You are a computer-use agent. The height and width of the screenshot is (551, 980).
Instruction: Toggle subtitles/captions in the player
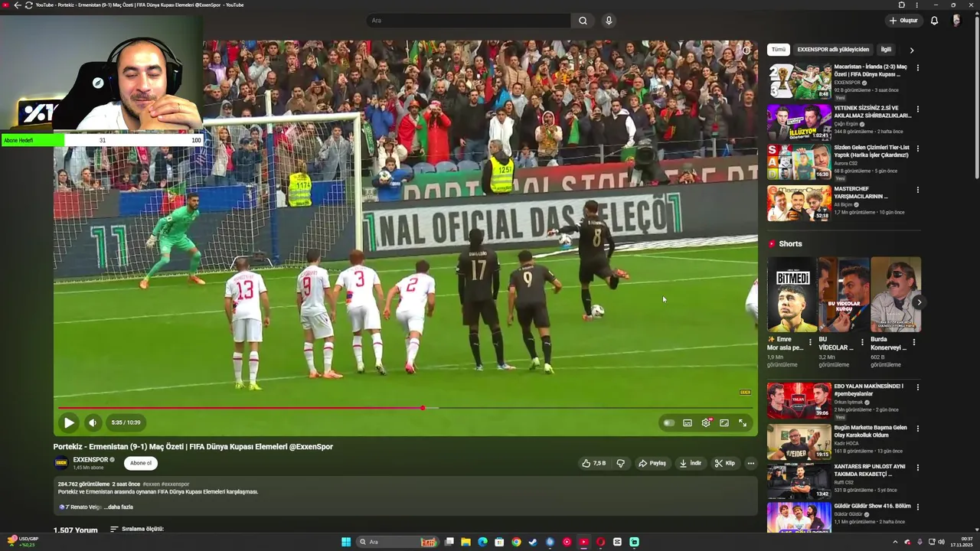688,422
